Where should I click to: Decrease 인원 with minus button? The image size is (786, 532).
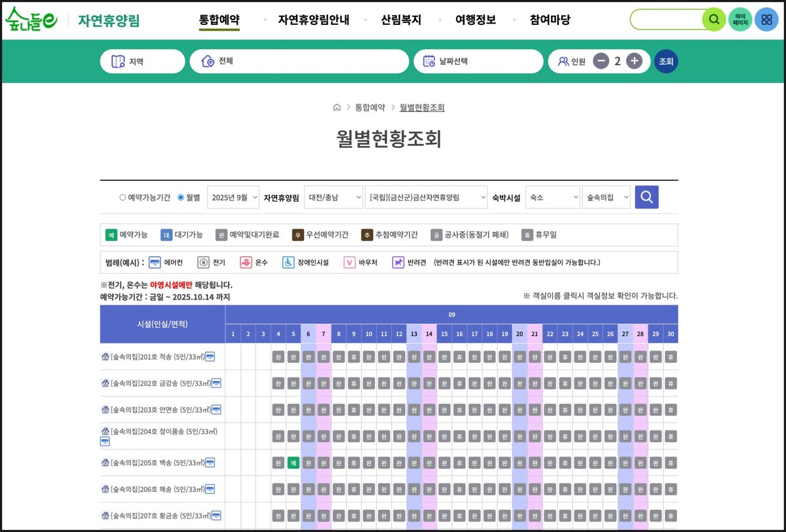[601, 61]
